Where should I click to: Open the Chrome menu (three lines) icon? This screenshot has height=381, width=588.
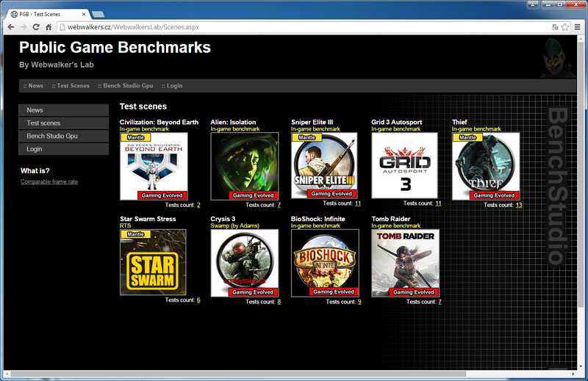click(x=578, y=27)
